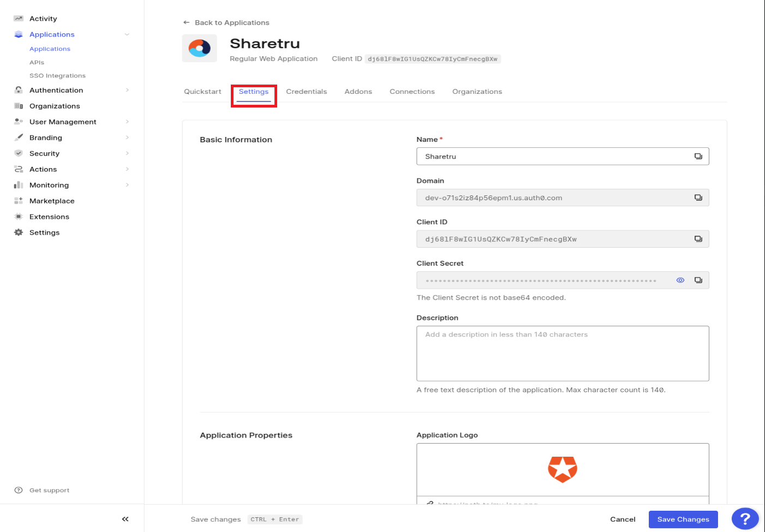
Task: Copy the Client ID value
Action: pyautogui.click(x=698, y=238)
